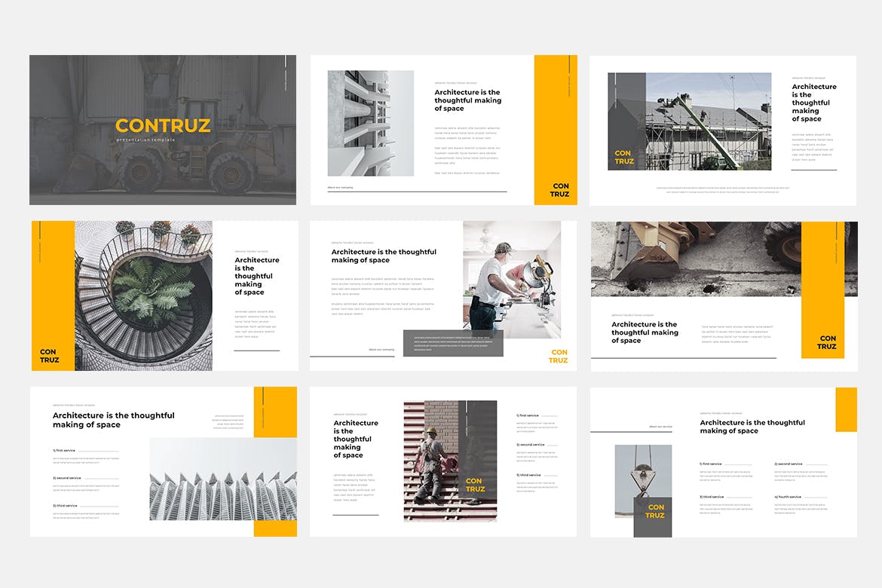Click the CONTRUZ title on the cover slide

click(163, 126)
